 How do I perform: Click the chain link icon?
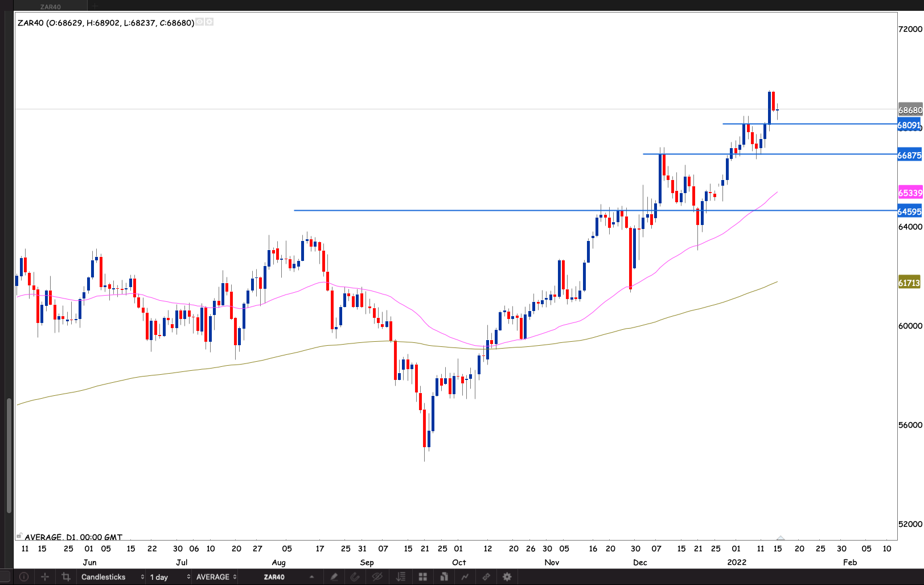tap(486, 576)
